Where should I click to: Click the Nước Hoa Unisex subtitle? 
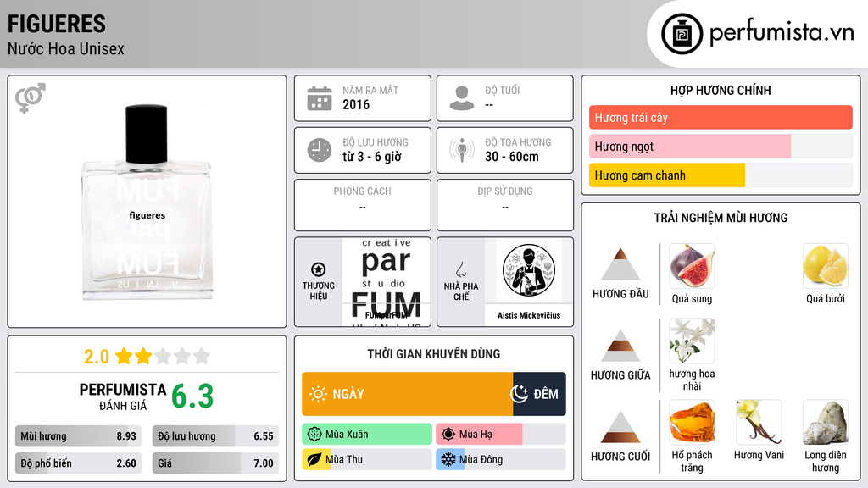(x=66, y=48)
